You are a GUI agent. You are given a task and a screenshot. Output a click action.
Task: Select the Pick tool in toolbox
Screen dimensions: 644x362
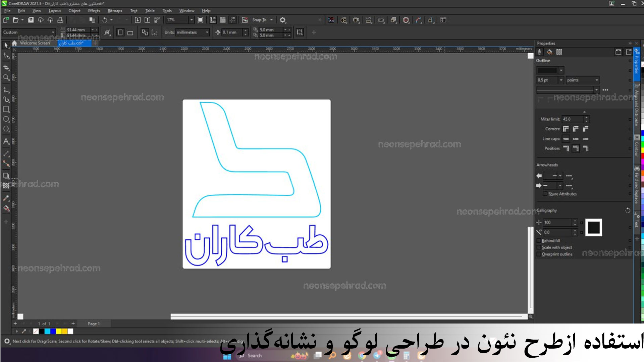click(x=6, y=45)
